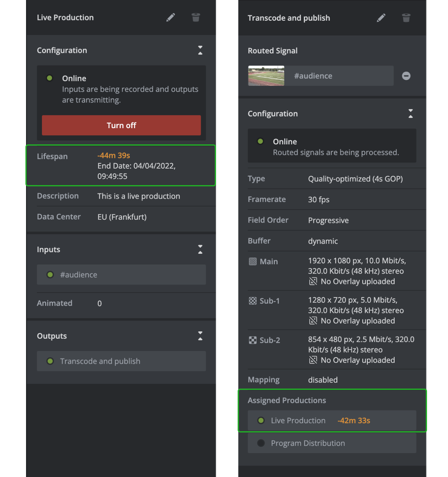Collapse the Live Production Configuration section
Screen dimensions: 448x477
(200, 50)
